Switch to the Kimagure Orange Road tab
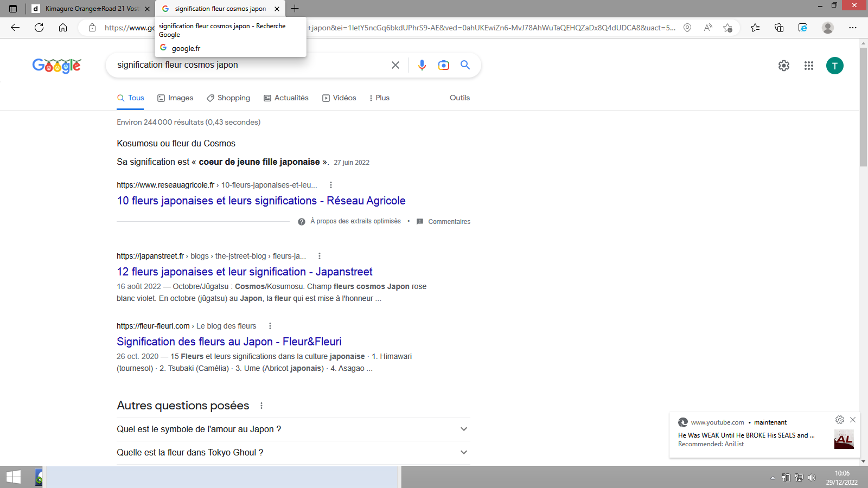 90,9
